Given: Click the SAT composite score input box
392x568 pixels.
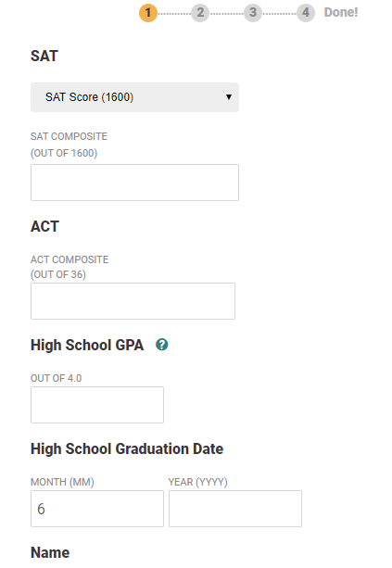Looking at the screenshot, I should click(134, 183).
